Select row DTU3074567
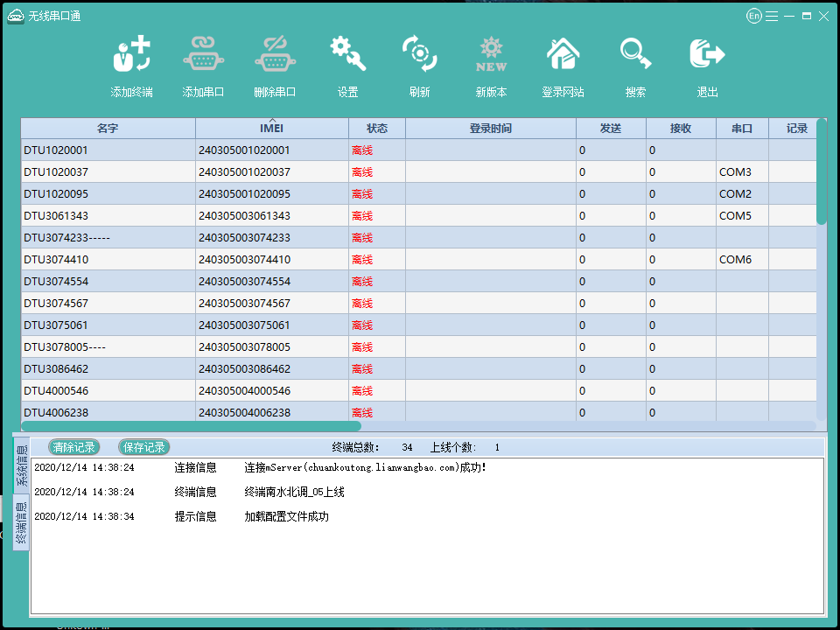 [419, 304]
